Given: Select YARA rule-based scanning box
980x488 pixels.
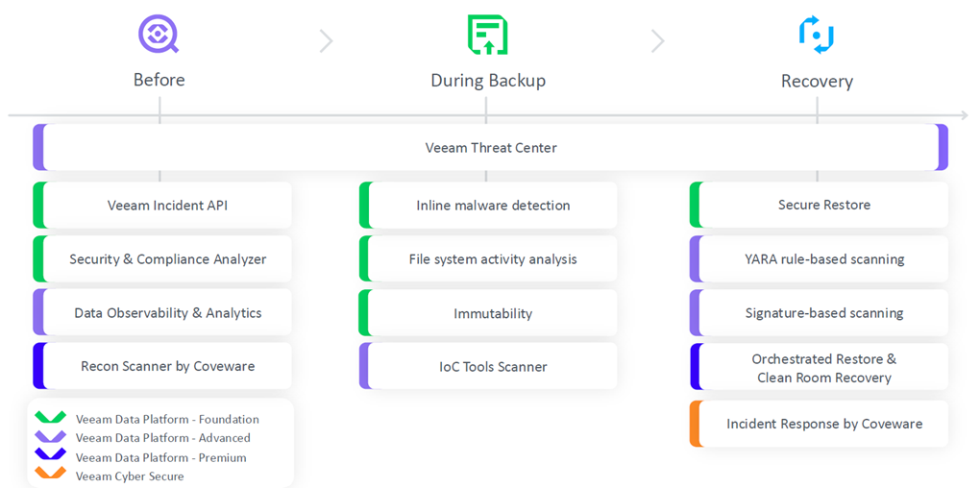Looking at the screenshot, I should [819, 258].
